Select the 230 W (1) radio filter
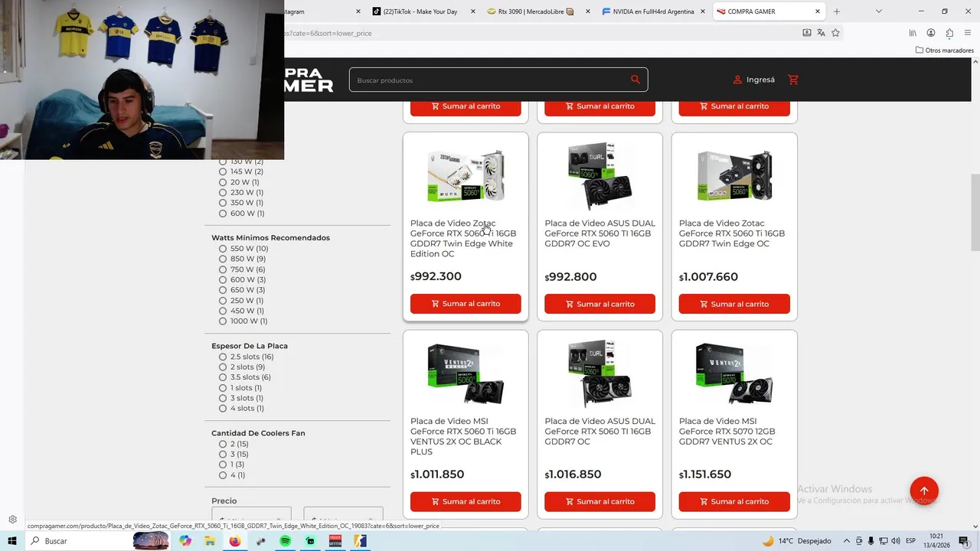 click(223, 193)
